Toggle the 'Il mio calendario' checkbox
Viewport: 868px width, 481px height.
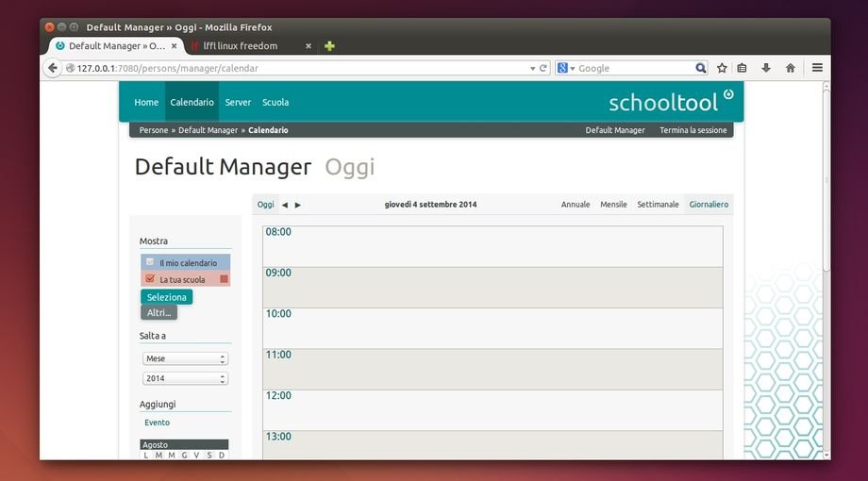point(150,262)
